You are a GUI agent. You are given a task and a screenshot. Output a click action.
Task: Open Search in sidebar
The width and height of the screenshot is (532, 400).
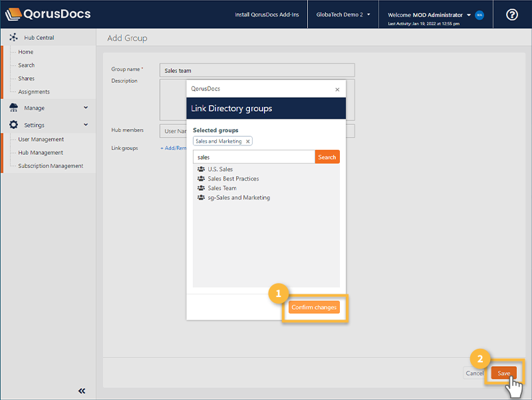[27, 65]
